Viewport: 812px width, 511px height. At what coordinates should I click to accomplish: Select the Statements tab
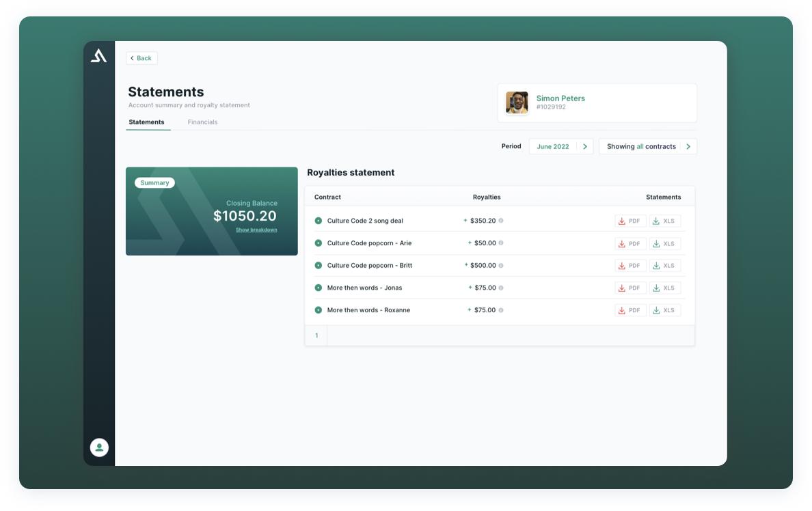(147, 122)
